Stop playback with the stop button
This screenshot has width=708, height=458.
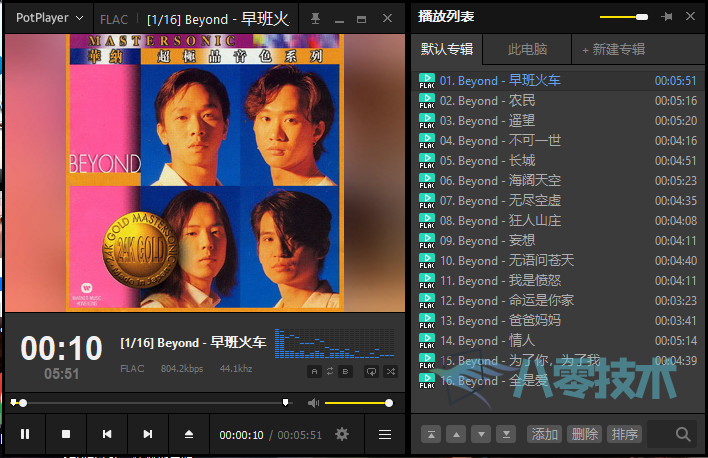(x=66, y=434)
